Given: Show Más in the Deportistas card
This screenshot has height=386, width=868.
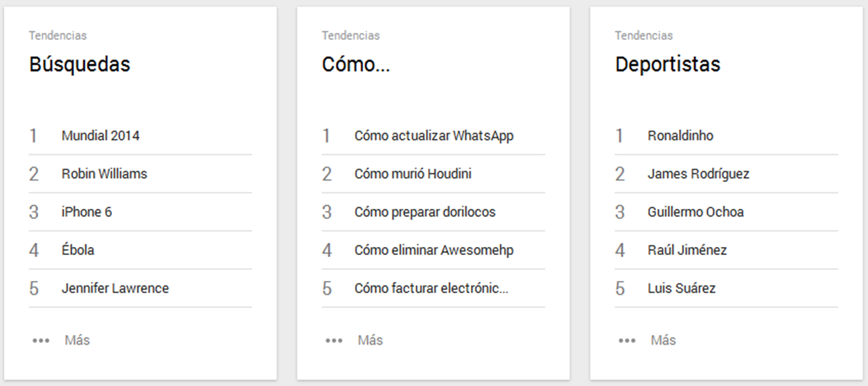Looking at the screenshot, I should (x=664, y=340).
